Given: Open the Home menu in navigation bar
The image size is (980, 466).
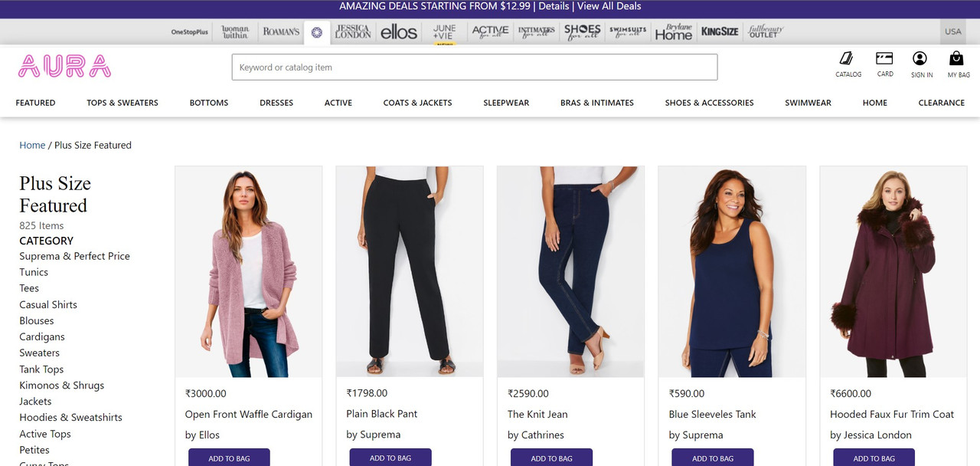Looking at the screenshot, I should [x=875, y=103].
